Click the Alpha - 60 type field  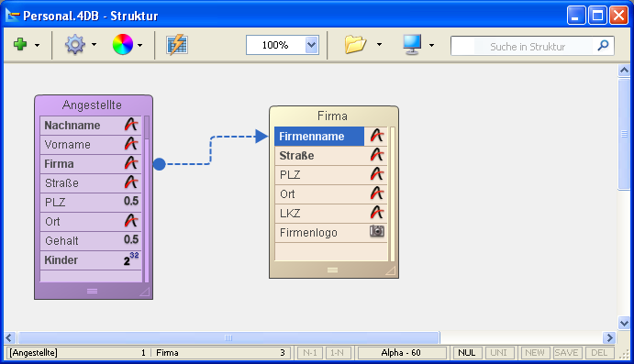pyautogui.click(x=402, y=353)
